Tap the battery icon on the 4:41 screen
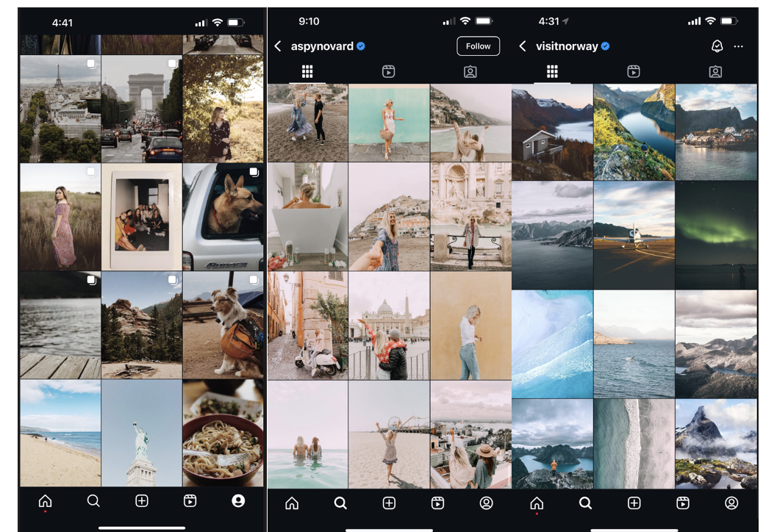763x532 pixels. (x=236, y=22)
